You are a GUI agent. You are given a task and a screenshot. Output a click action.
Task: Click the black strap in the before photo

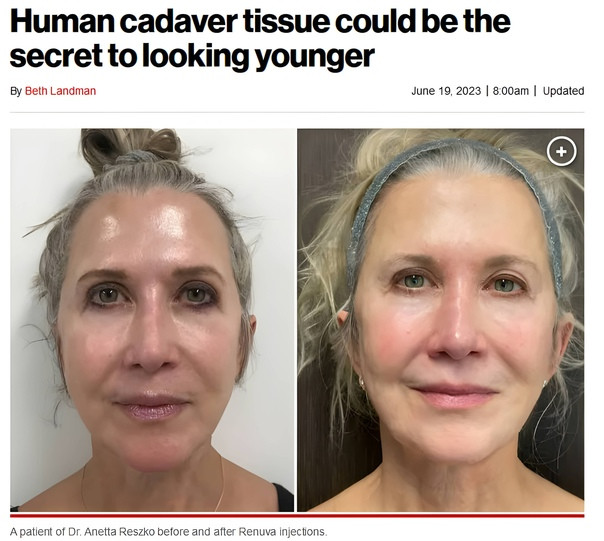coord(283,497)
